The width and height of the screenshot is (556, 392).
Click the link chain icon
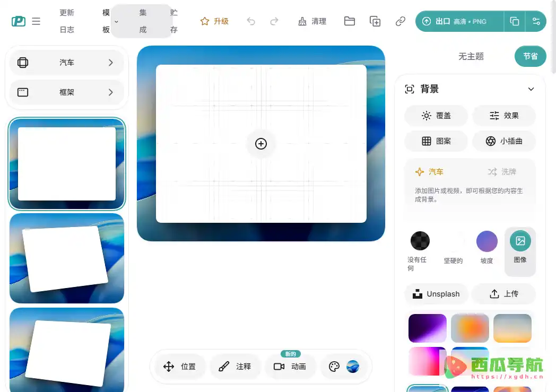click(401, 21)
